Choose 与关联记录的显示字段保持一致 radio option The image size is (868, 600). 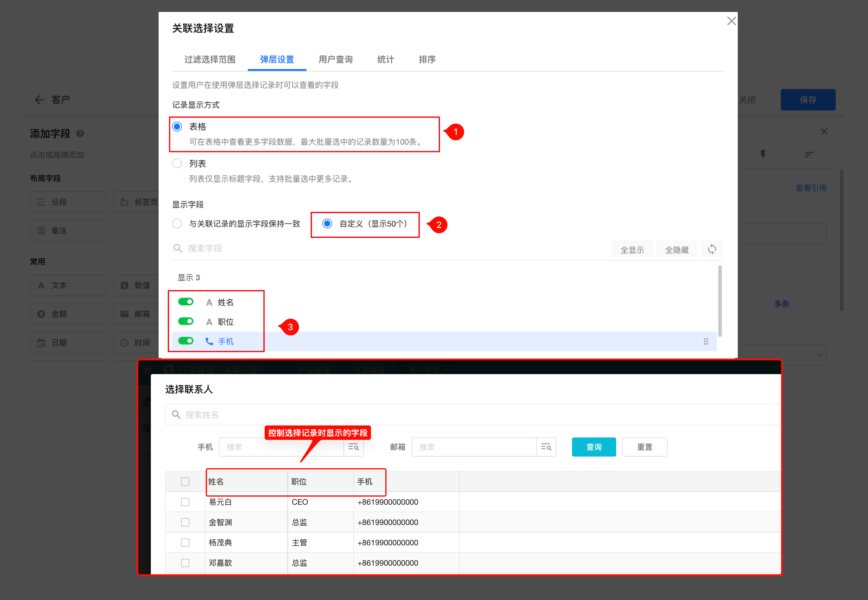click(x=177, y=224)
